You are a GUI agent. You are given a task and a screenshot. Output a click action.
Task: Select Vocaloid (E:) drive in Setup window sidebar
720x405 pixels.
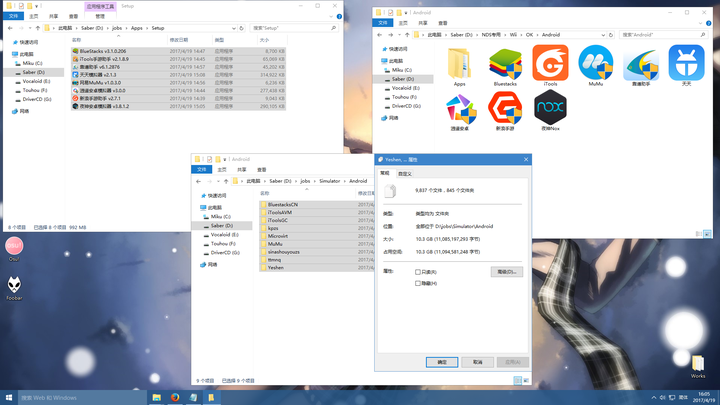tap(36, 81)
